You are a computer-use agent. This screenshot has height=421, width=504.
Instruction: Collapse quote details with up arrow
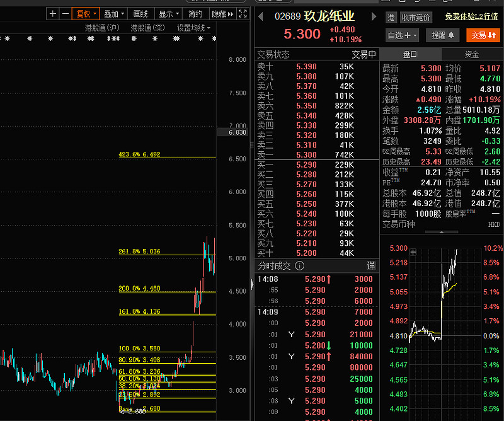[442, 231]
